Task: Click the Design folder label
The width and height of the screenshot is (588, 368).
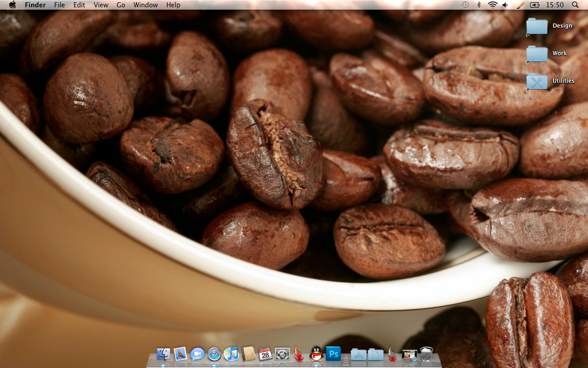Action: pyautogui.click(x=562, y=26)
